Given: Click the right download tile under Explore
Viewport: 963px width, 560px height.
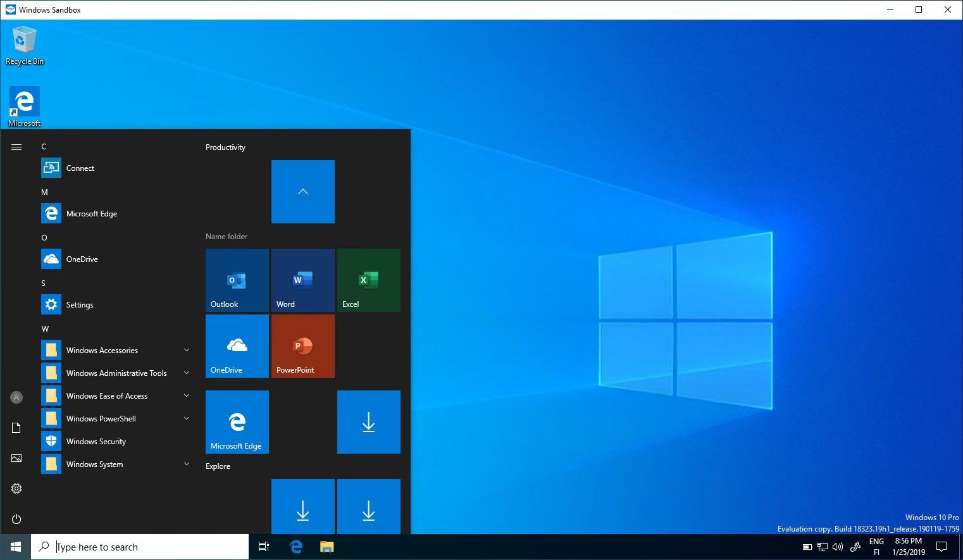Looking at the screenshot, I should coord(369,506).
